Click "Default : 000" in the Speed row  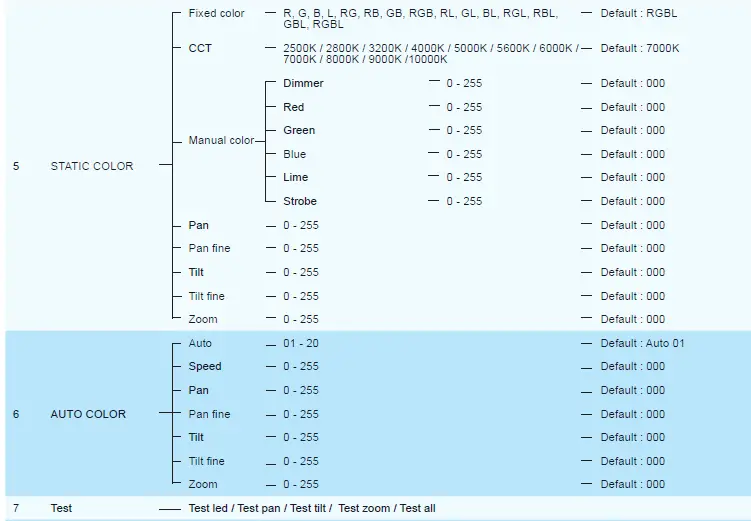coord(633,366)
